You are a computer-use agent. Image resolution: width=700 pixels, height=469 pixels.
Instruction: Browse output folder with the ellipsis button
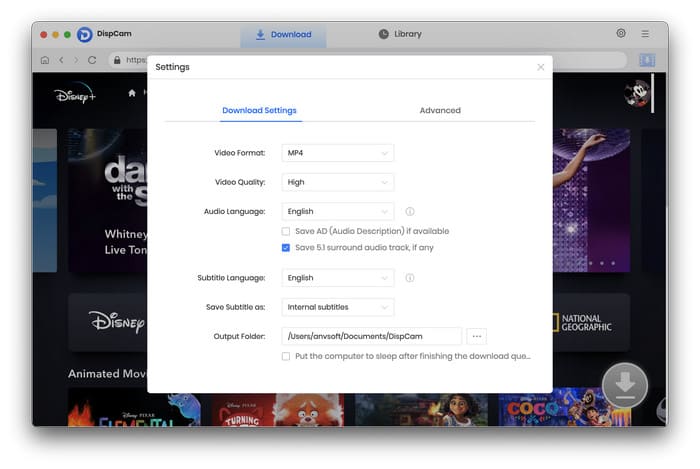click(x=476, y=336)
